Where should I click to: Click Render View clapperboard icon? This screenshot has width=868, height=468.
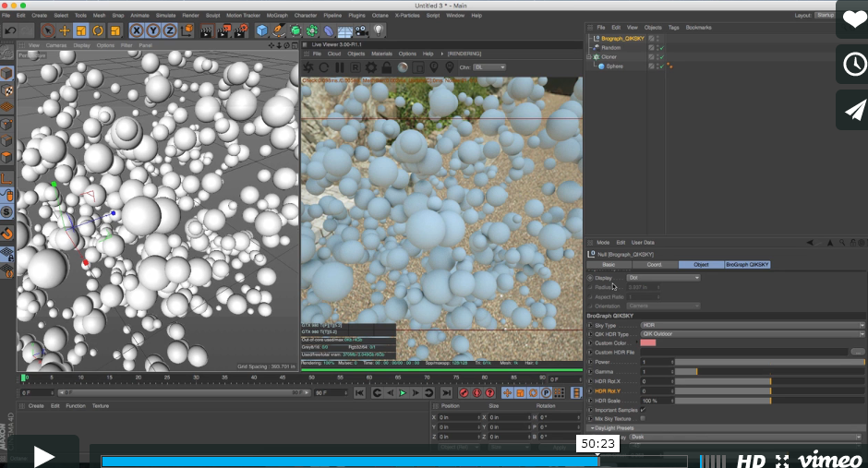[207, 30]
